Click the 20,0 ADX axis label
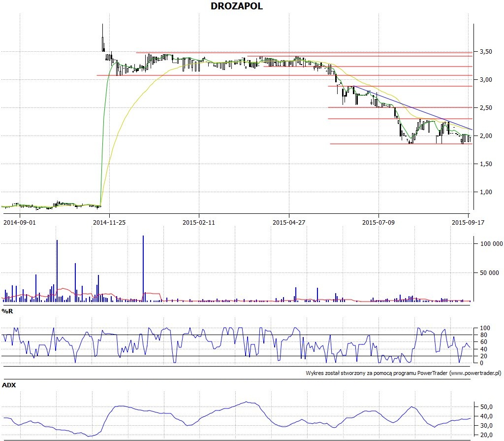 pyautogui.click(x=486, y=435)
